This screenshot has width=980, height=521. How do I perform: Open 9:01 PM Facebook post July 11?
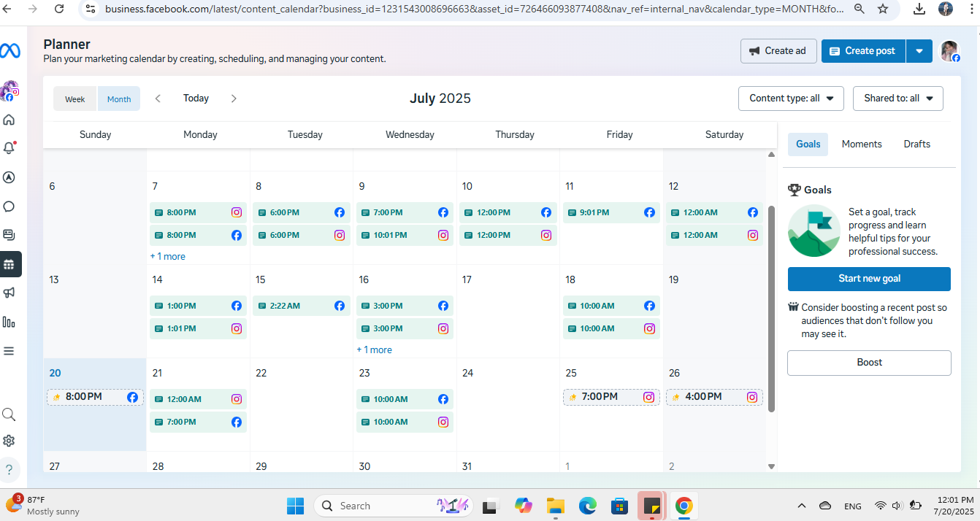(611, 213)
